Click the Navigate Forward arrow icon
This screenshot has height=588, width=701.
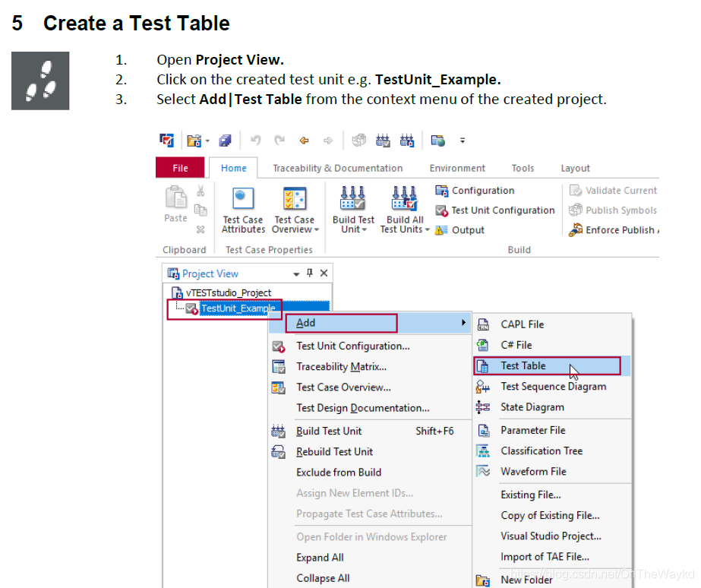click(x=328, y=141)
